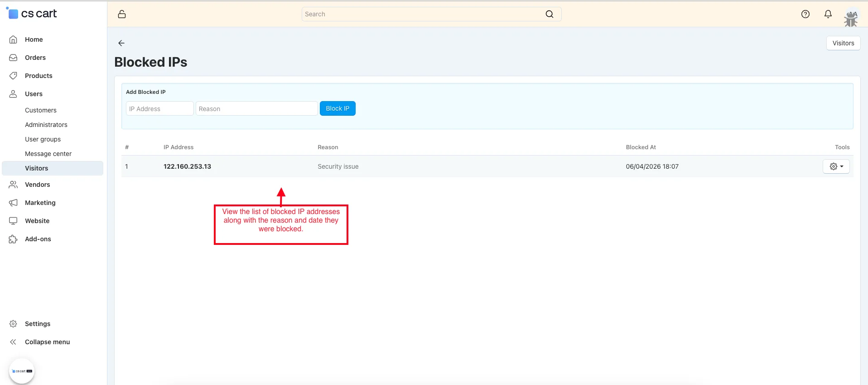The height and width of the screenshot is (385, 868).
Task: Click the IP address 122.160.253.13
Action: click(x=187, y=166)
